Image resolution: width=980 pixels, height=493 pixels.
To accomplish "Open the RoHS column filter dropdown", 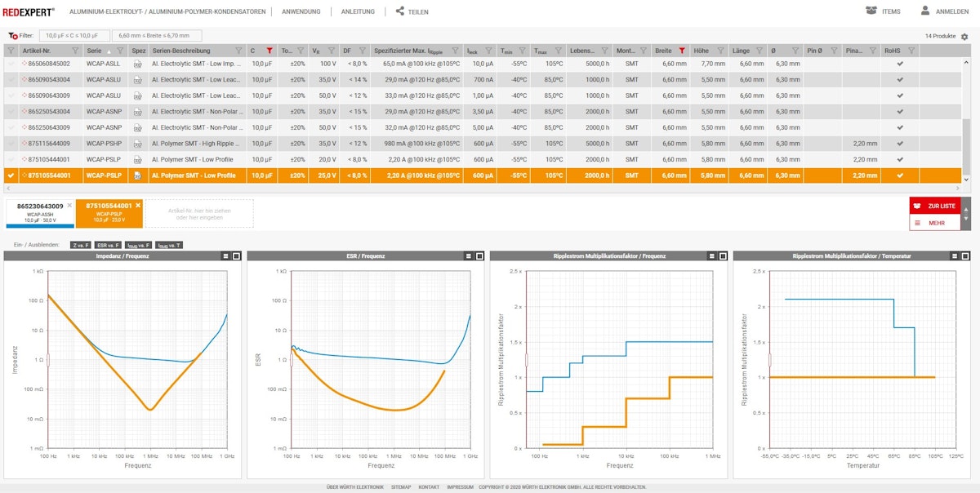I will click(x=912, y=51).
